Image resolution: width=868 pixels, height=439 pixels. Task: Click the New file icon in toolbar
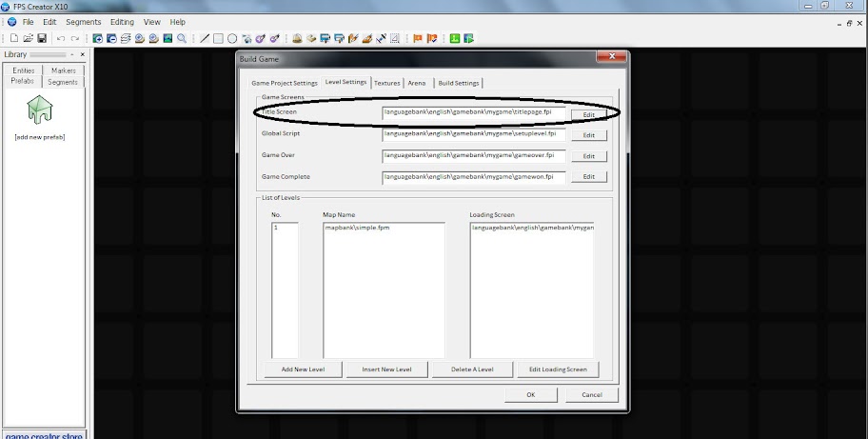coord(14,38)
